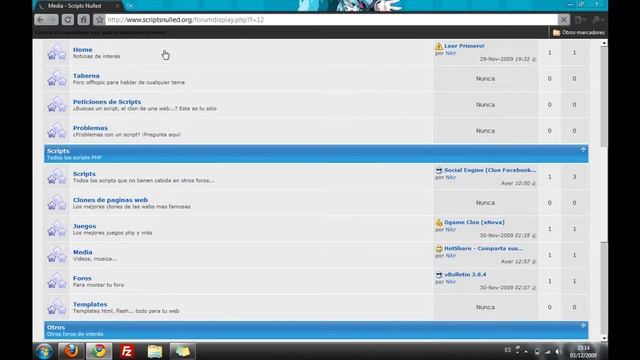Open the Media forum link

coord(82,252)
